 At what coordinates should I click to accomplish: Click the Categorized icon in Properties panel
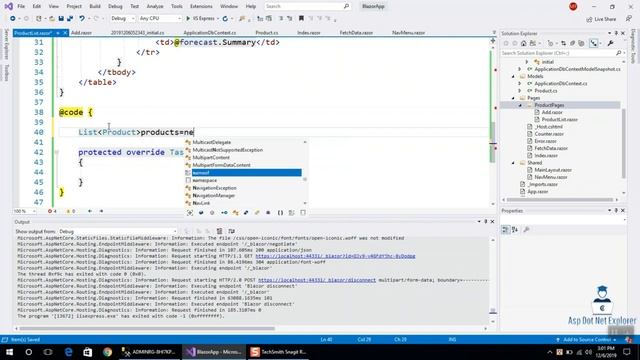tap(505, 230)
